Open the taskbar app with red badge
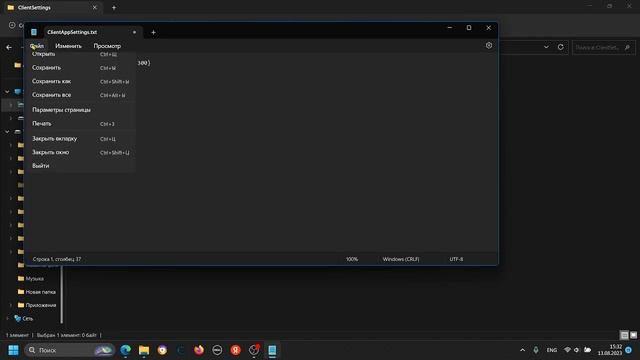Image resolution: width=640 pixels, height=360 pixels. pyautogui.click(x=254, y=350)
